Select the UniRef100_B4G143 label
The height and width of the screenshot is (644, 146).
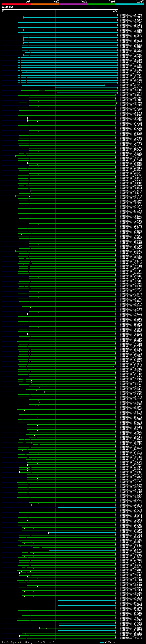(x=131, y=610)
